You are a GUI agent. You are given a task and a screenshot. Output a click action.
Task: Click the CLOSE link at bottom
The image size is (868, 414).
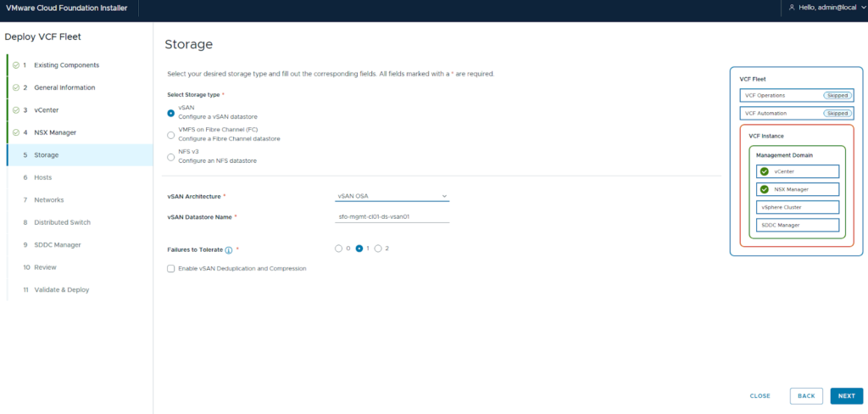[x=759, y=396]
